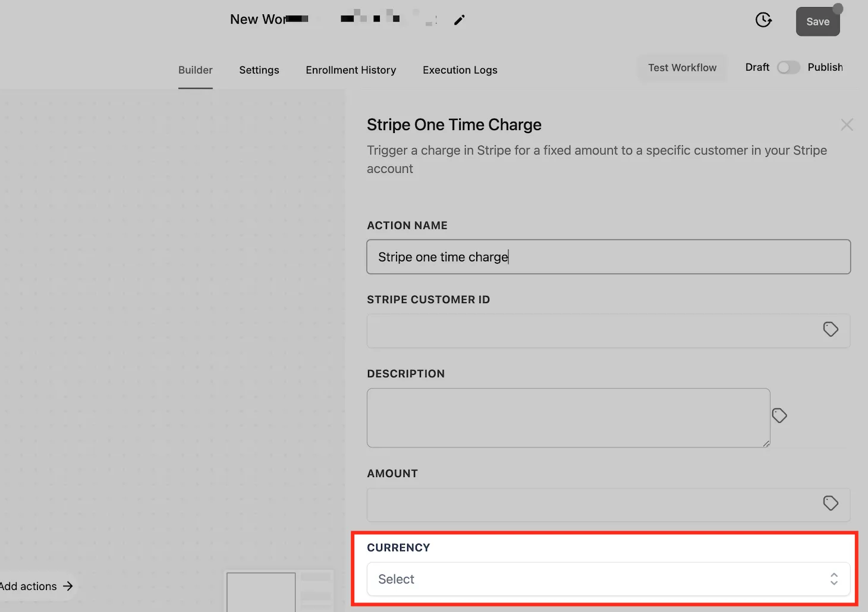This screenshot has width=868, height=612.
Task: Open the Currency Select dropdown
Action: click(608, 579)
